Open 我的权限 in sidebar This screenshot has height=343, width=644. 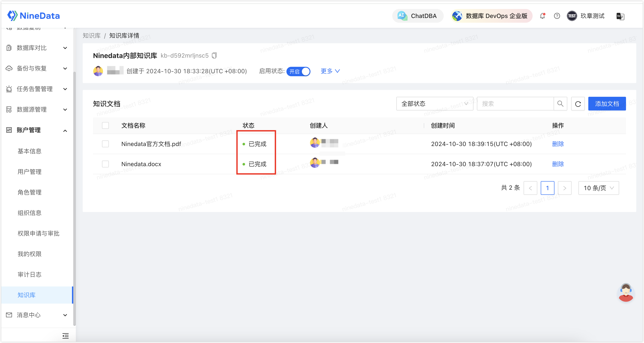click(x=30, y=254)
